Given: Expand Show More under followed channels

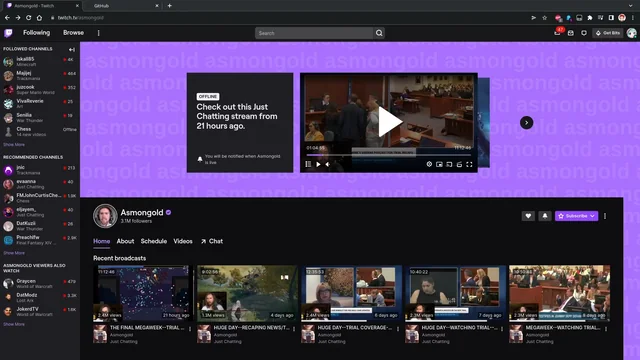Looking at the screenshot, I should coord(14,144).
